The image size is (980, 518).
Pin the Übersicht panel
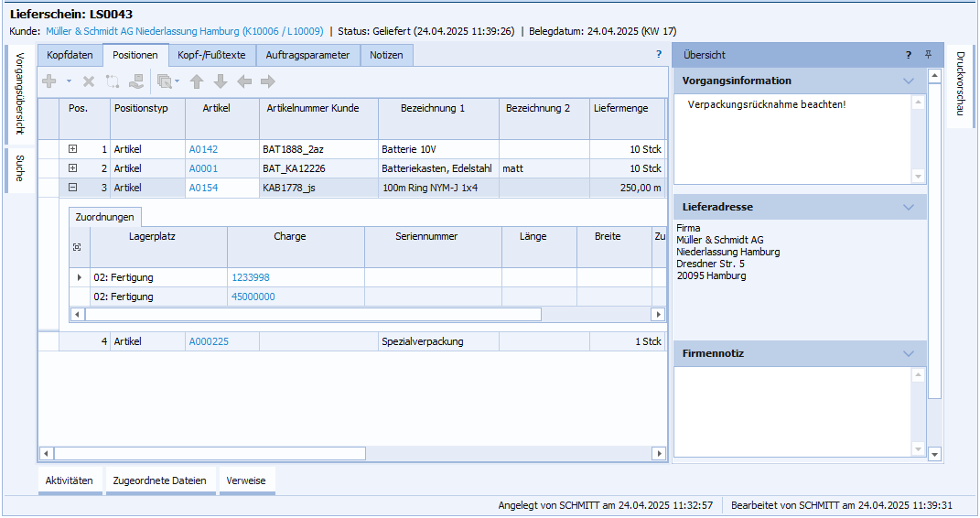(928, 55)
